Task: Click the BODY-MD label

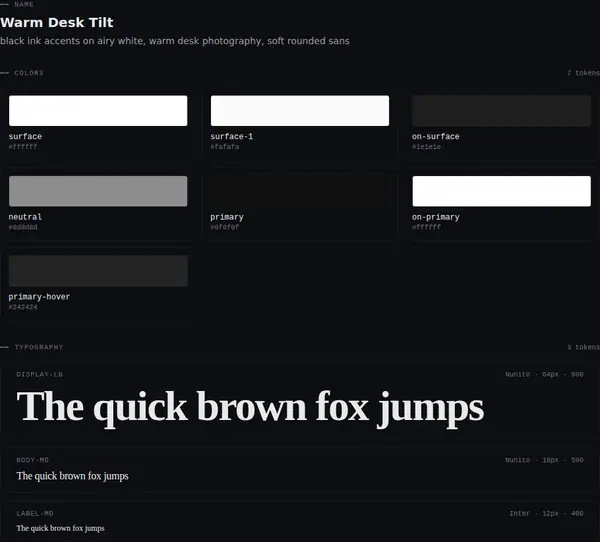Action: coord(33,460)
